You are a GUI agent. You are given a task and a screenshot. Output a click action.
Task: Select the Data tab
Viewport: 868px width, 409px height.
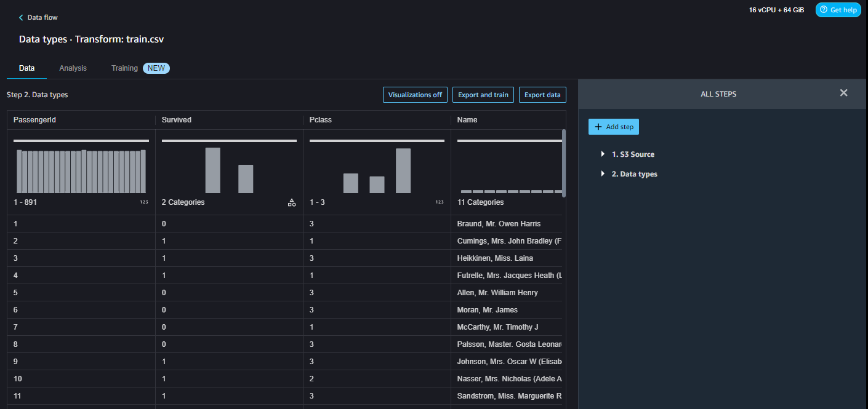tap(26, 68)
